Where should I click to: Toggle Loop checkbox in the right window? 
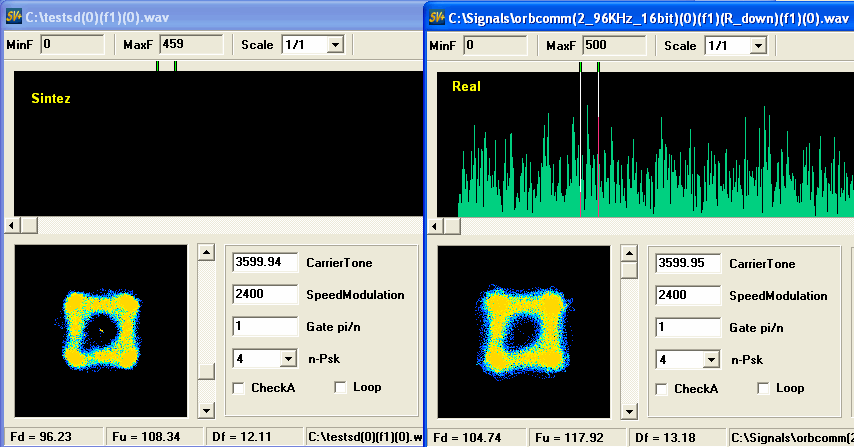[x=763, y=388]
